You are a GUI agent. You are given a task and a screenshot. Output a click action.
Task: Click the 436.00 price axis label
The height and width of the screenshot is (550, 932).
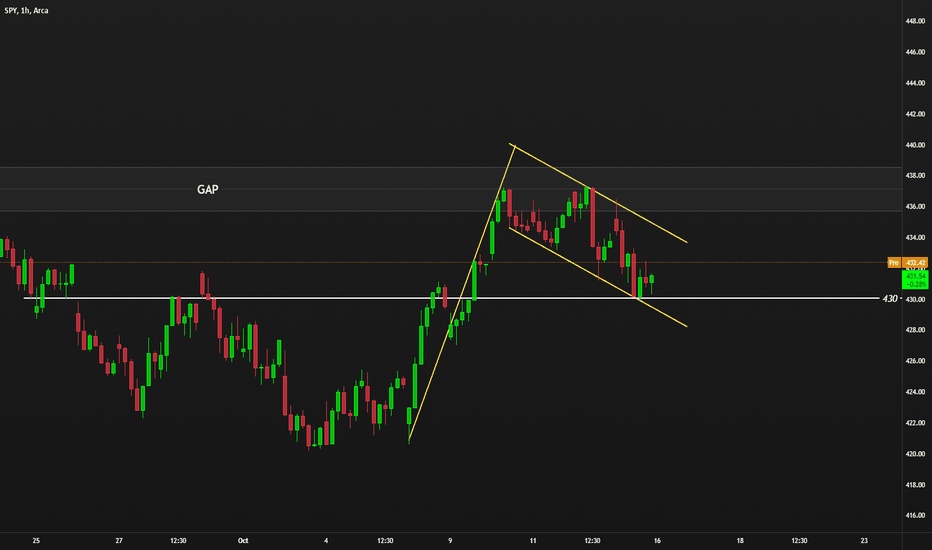click(x=915, y=206)
